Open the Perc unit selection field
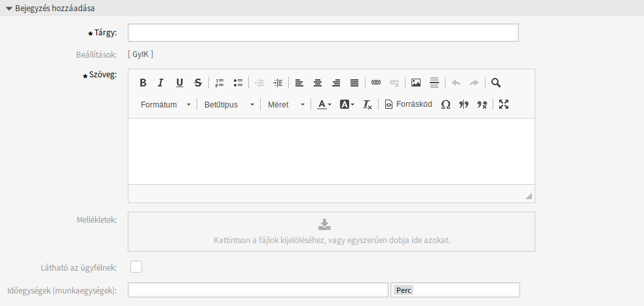 [x=455, y=290]
